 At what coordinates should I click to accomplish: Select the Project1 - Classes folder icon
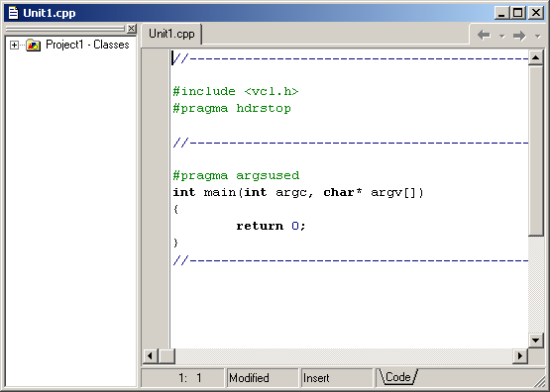click(34, 45)
